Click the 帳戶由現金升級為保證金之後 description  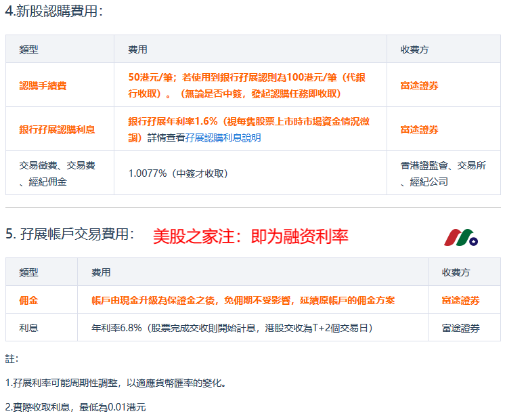(x=243, y=300)
